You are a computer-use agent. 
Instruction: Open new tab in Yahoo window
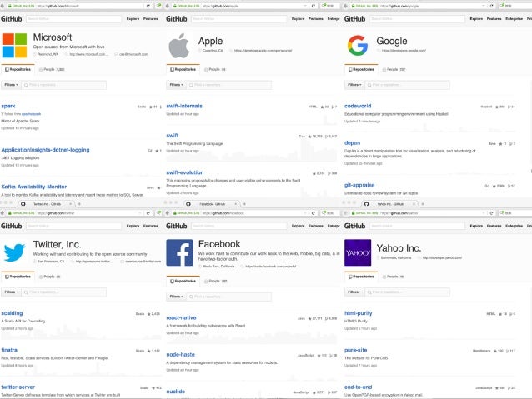[423, 204]
